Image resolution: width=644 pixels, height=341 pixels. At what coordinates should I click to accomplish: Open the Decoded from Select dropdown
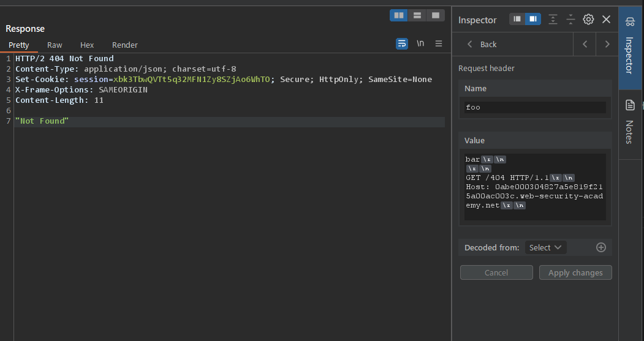pyautogui.click(x=545, y=247)
